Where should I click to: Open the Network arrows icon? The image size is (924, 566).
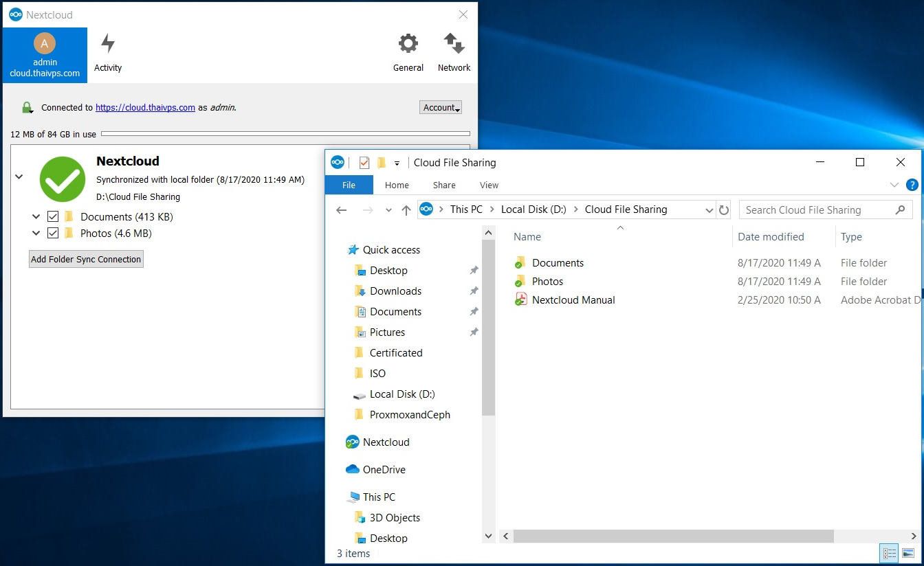coord(454,44)
